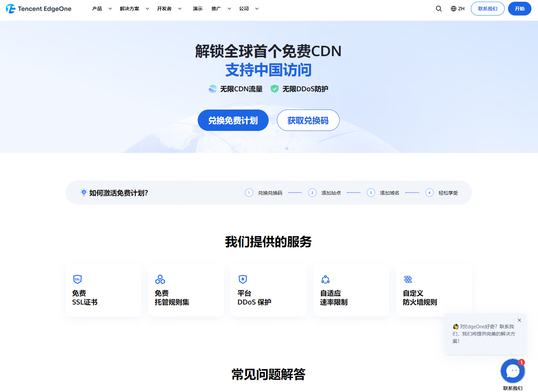Open the 推广 navigation menu

221,9
